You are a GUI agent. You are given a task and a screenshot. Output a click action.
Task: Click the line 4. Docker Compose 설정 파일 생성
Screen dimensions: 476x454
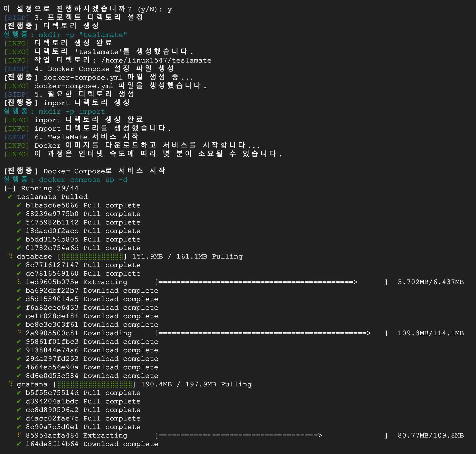(104, 69)
